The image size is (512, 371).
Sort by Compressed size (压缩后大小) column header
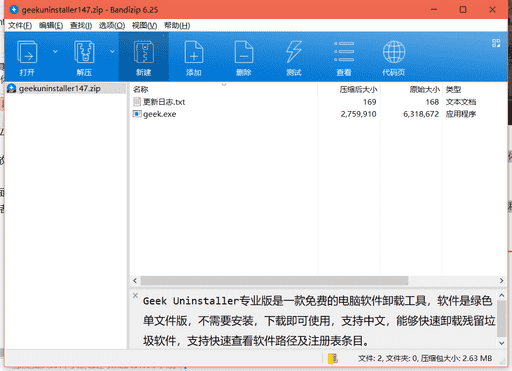pos(358,89)
